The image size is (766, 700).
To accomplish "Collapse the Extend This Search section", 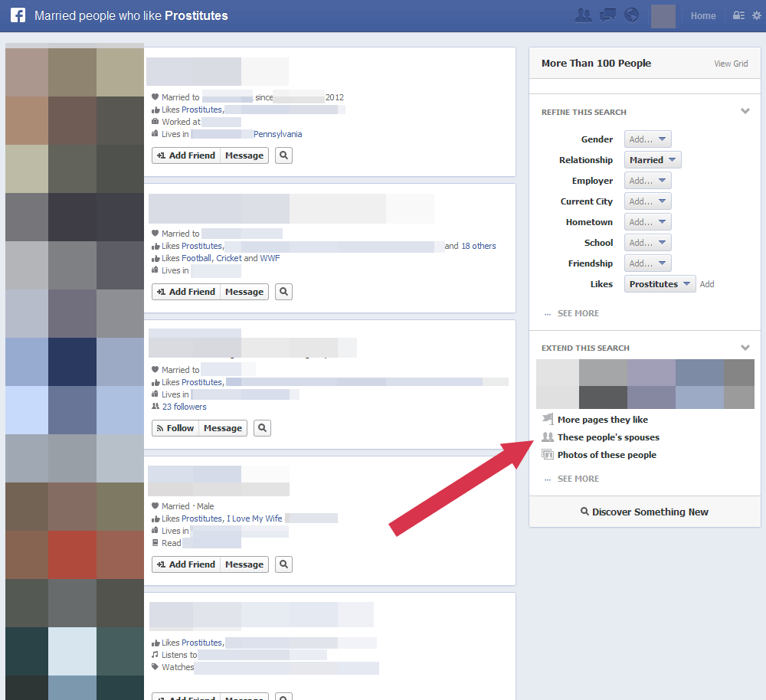I will tap(745, 348).
